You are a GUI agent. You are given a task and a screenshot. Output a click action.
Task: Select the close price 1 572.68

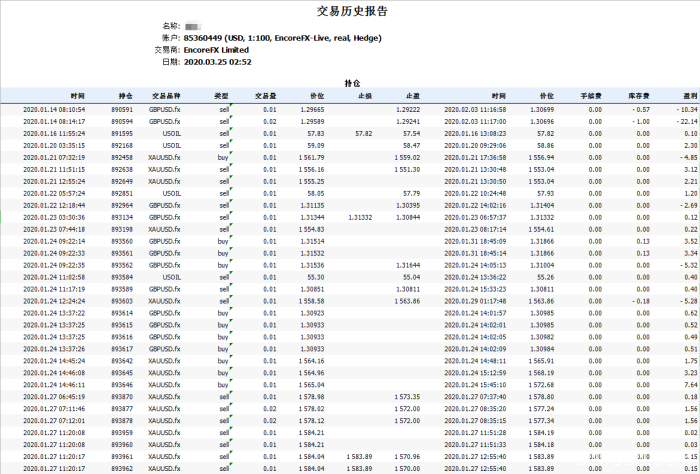[542, 385]
